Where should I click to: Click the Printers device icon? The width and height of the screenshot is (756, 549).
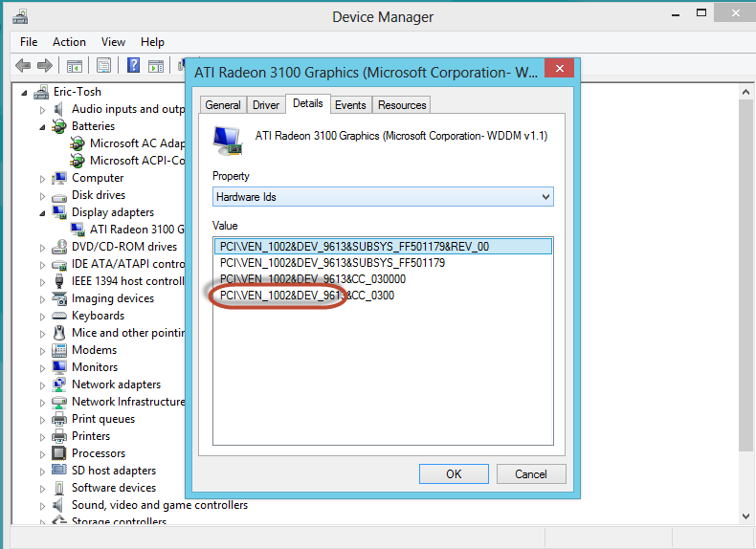[59, 436]
